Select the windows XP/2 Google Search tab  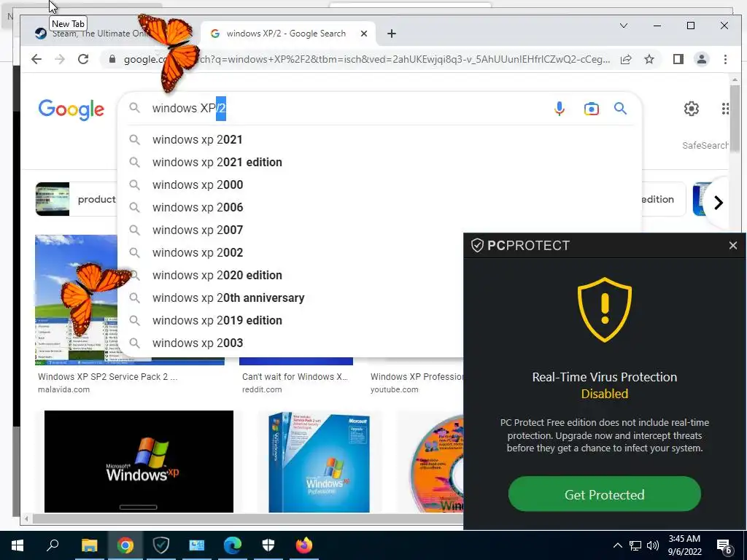point(286,34)
